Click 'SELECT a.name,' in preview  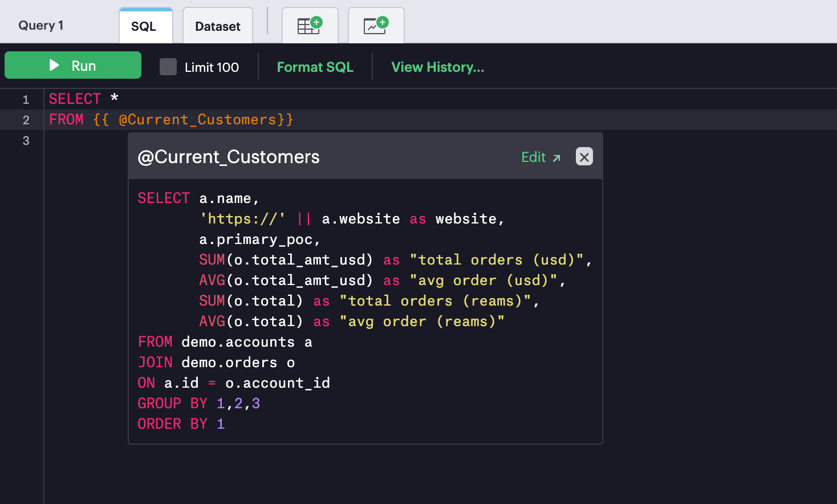199,198
